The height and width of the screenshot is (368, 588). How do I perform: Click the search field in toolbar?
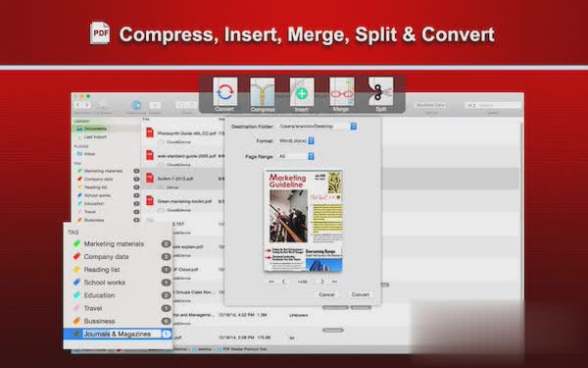point(493,106)
